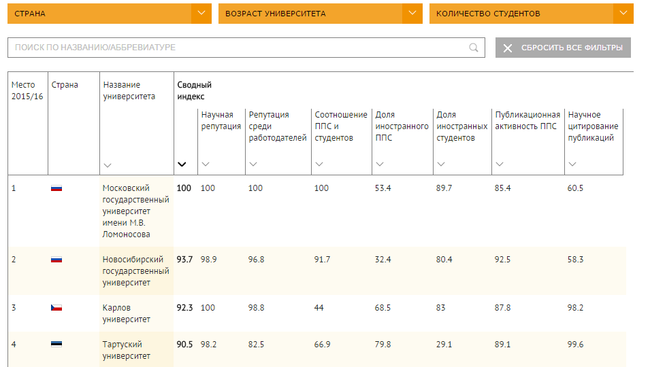This screenshot has width=650, height=367.
Task: Sort by Соотношение ППС и студентов chevron
Action: [x=319, y=164]
